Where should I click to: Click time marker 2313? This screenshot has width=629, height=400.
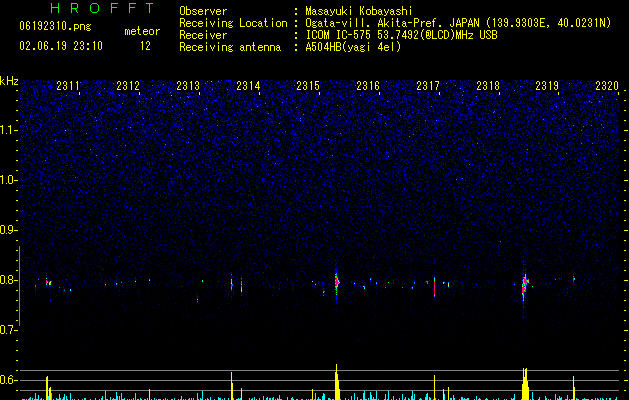coord(188,86)
